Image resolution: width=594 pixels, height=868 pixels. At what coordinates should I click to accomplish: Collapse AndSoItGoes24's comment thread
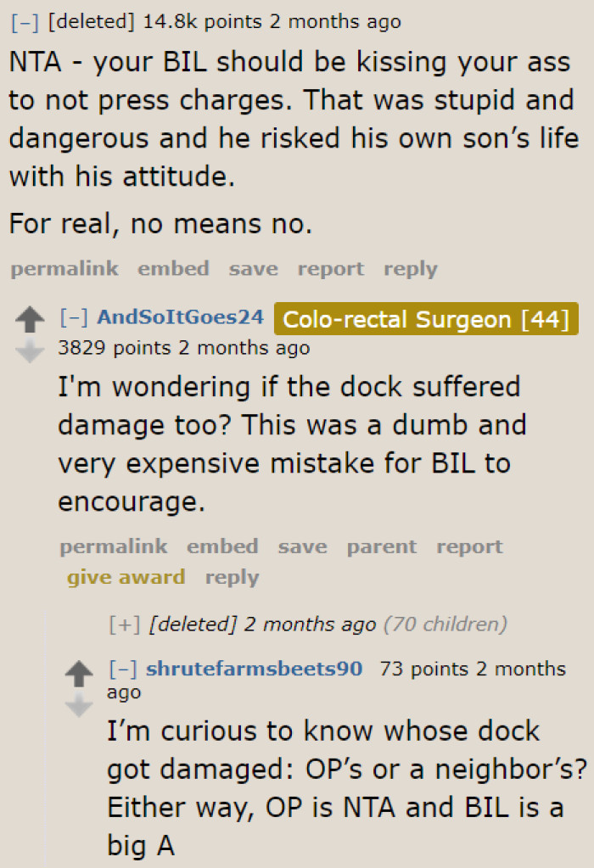click(76, 318)
